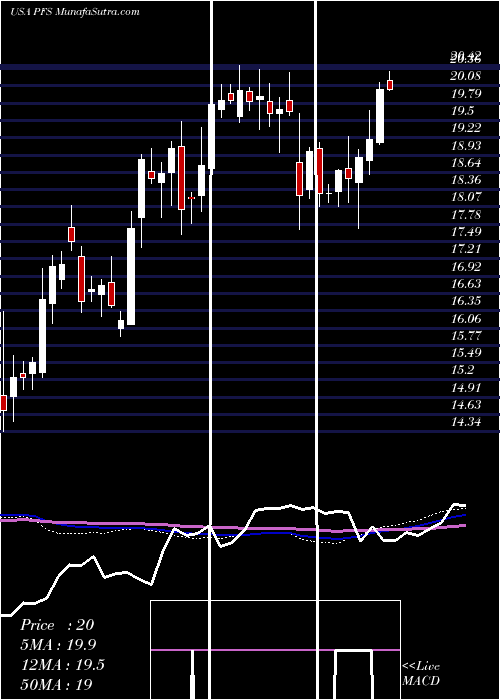This screenshot has width=500, height=700.
Task: Click the 16.92 price axis label
Action: 466,267
